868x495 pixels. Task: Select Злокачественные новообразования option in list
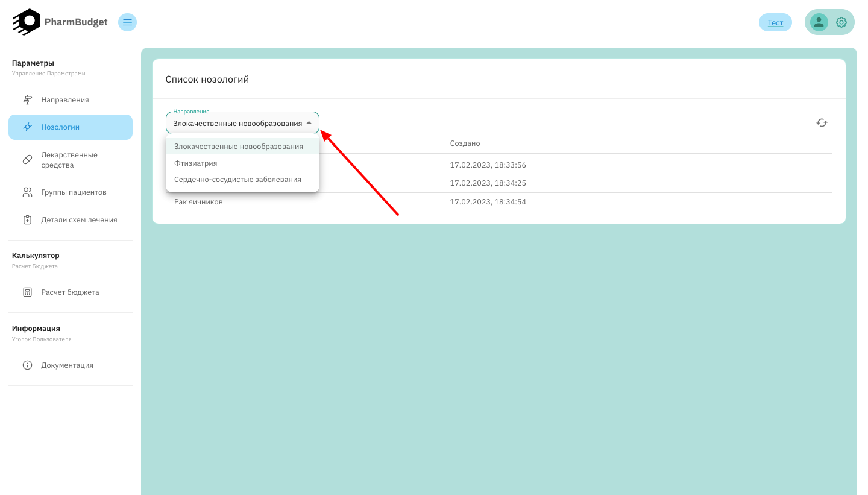pyautogui.click(x=242, y=147)
